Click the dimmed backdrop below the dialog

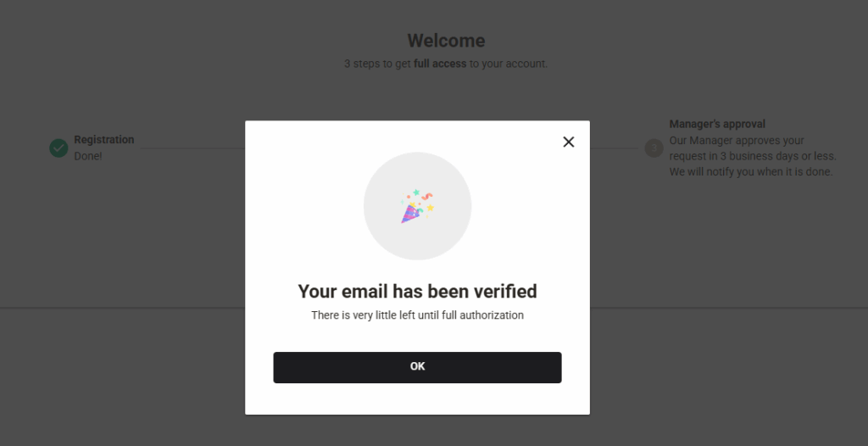coord(417,431)
